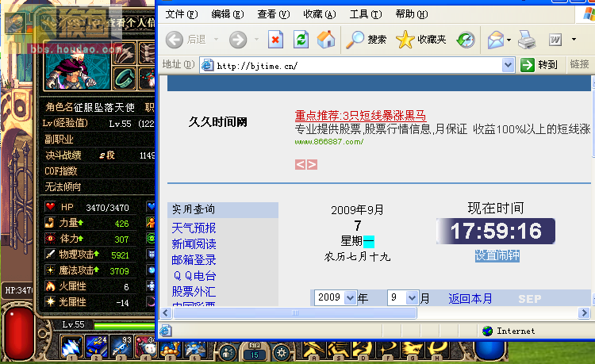Click the green bracelet equipment slot
The height and width of the screenshot is (364, 595).
(124, 78)
